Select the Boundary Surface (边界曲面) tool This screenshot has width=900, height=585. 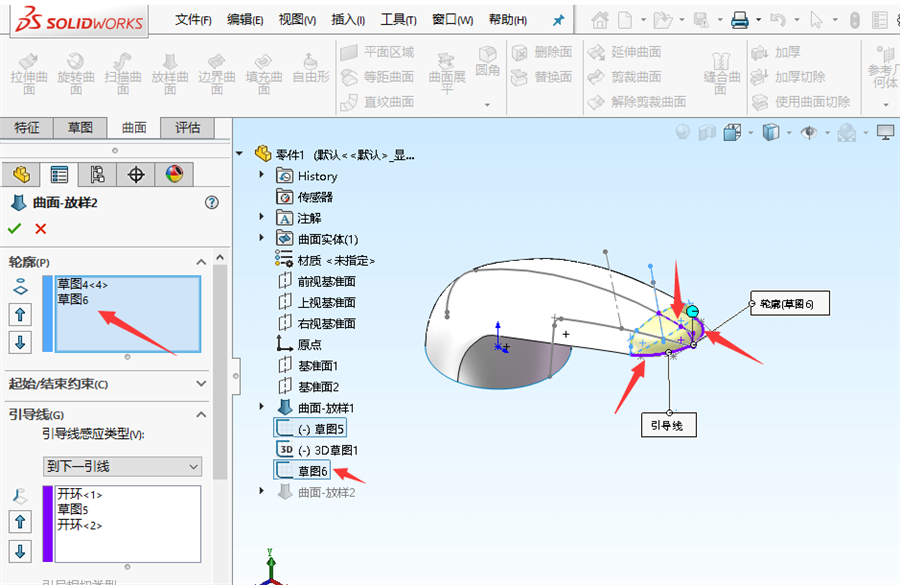217,73
